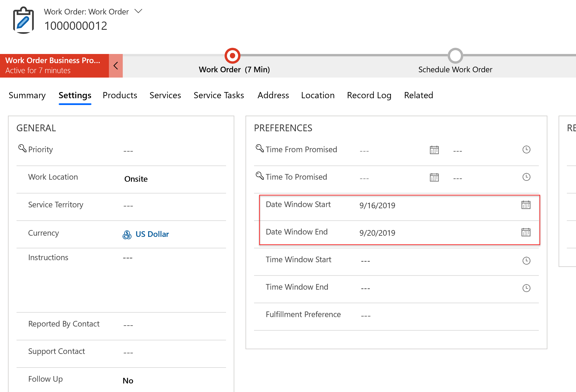Expand the record type dropdown beside Work Order title
The height and width of the screenshot is (392, 576).
(x=138, y=11)
